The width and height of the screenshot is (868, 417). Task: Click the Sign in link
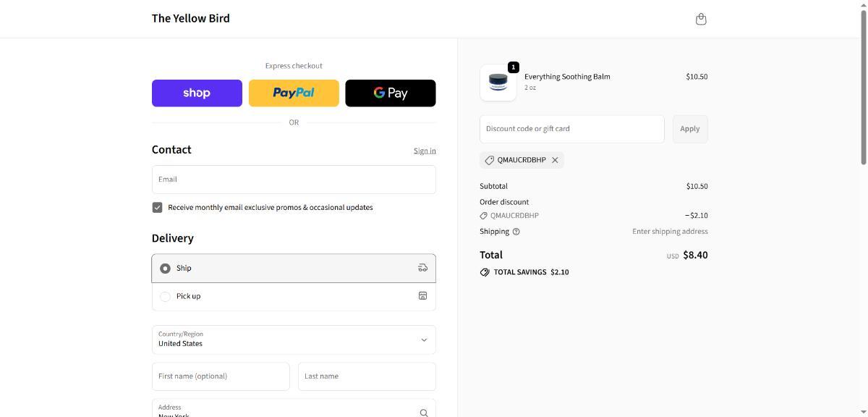coord(425,151)
